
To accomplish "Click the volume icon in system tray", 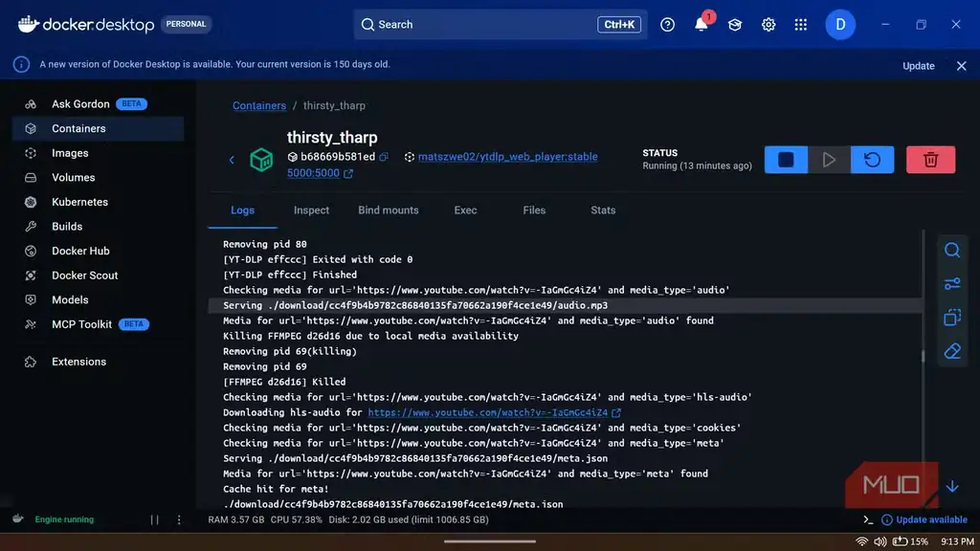I will point(880,541).
